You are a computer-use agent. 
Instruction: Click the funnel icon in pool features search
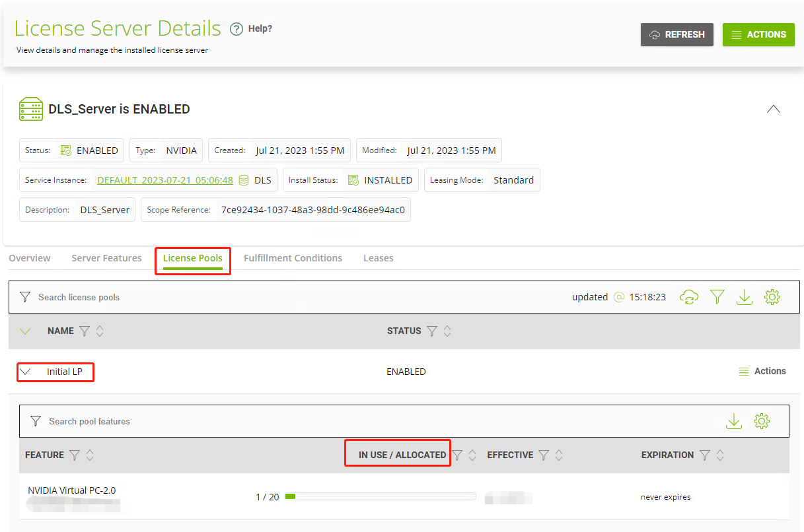tap(36, 421)
